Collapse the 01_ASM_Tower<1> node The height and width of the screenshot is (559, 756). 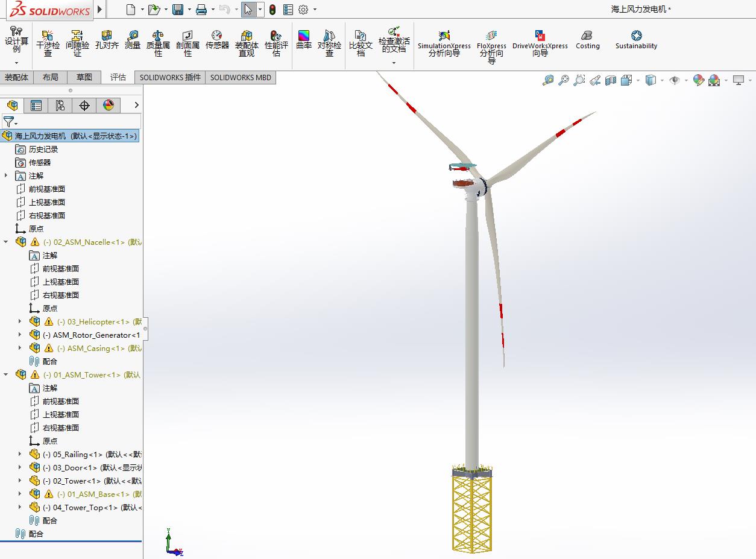[x=7, y=374]
